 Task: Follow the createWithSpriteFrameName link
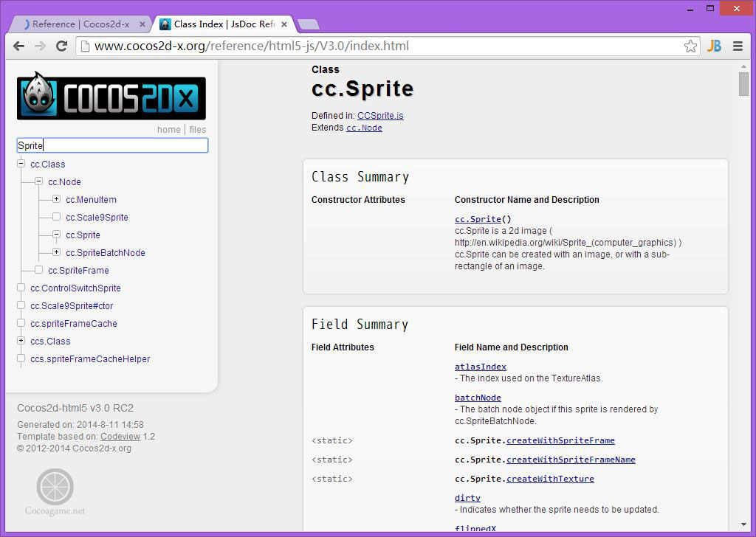click(x=571, y=460)
